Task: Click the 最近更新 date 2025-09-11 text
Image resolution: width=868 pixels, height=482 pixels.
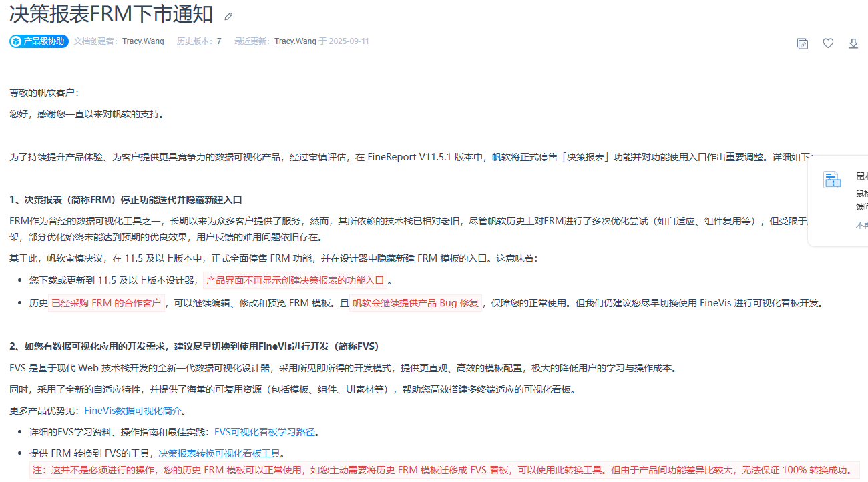Action: point(349,41)
